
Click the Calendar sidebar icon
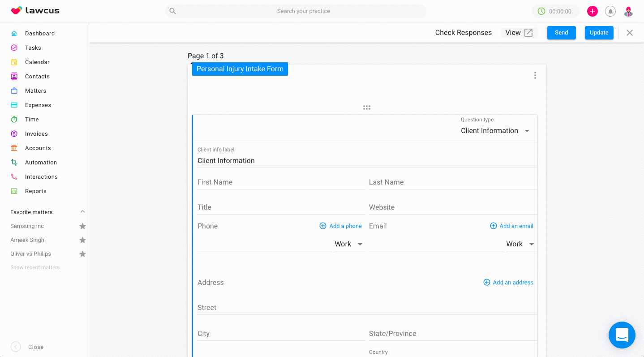pyautogui.click(x=14, y=62)
